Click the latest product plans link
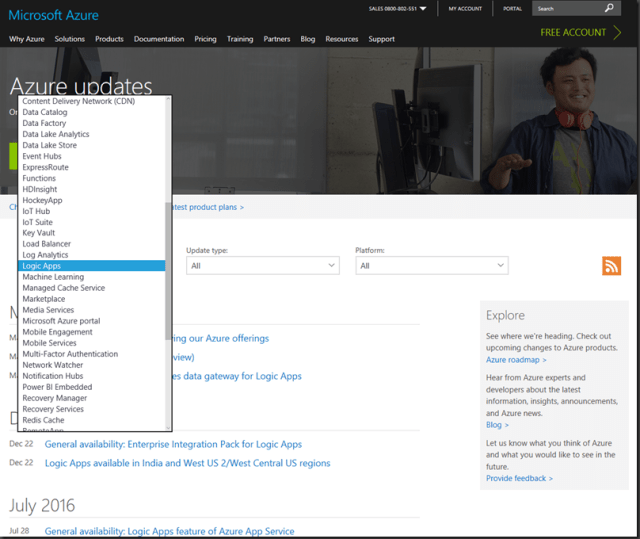The width and height of the screenshot is (640, 539). tap(208, 207)
